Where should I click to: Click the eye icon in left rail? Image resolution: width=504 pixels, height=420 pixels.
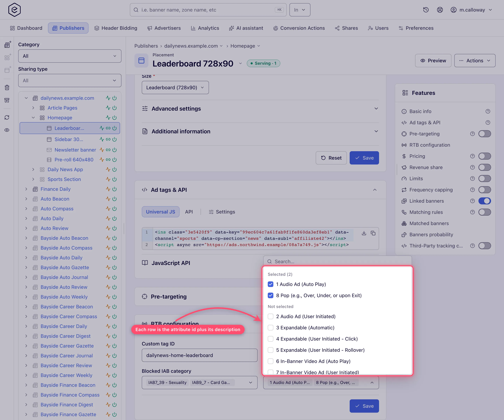(x=7, y=130)
